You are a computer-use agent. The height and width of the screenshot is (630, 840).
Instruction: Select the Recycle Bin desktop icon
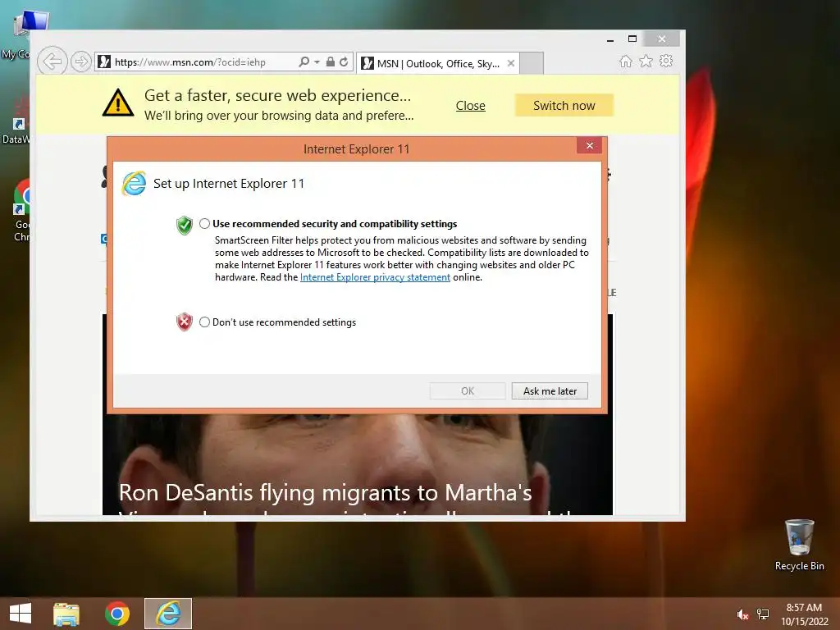tap(799, 545)
